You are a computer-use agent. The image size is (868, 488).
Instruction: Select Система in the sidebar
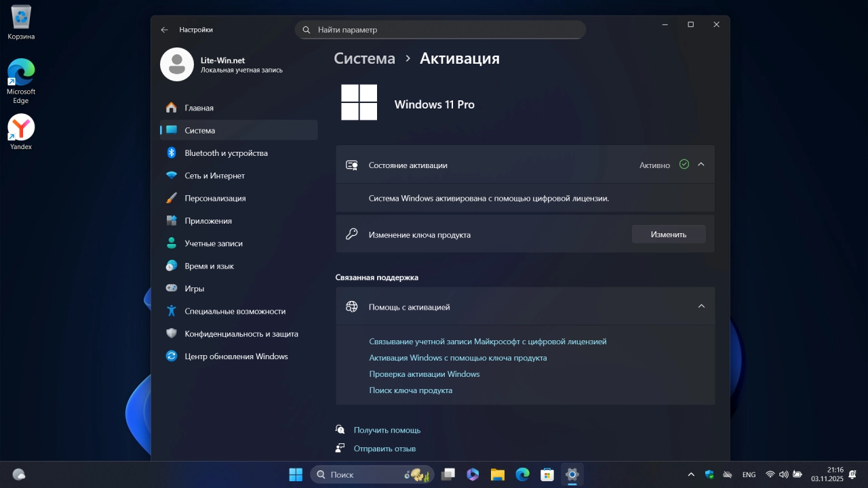point(239,130)
